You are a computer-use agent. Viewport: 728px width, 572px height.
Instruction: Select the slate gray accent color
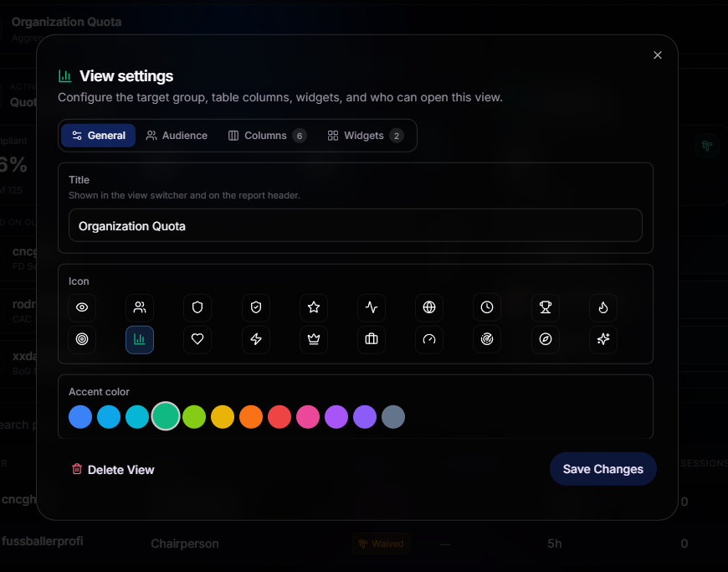(393, 417)
